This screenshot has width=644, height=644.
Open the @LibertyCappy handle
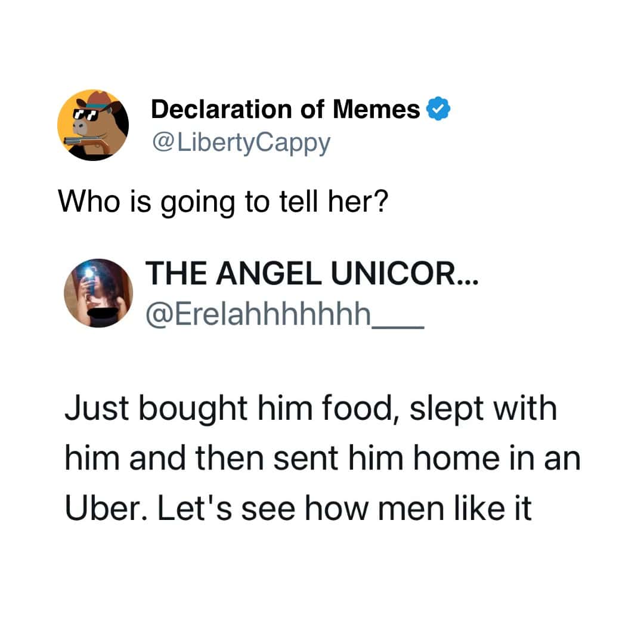point(241,143)
